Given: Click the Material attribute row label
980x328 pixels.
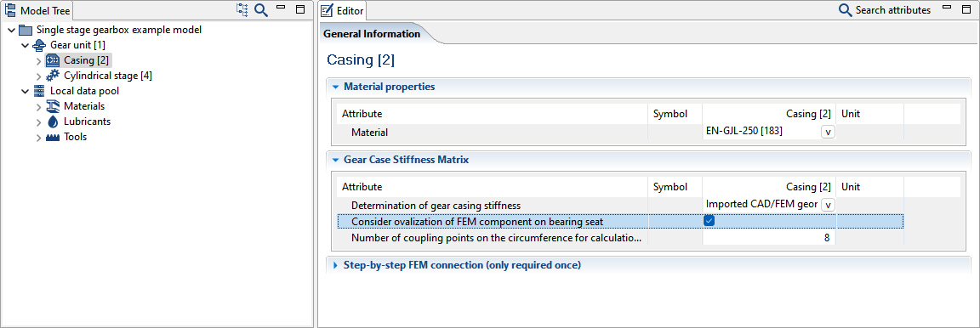Looking at the screenshot, I should coord(369,133).
